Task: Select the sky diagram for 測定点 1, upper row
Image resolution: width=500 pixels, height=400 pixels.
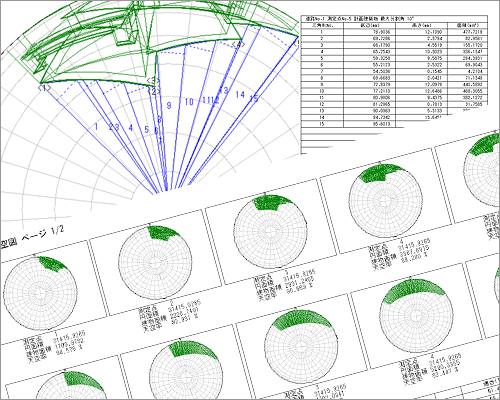Action: point(40,293)
